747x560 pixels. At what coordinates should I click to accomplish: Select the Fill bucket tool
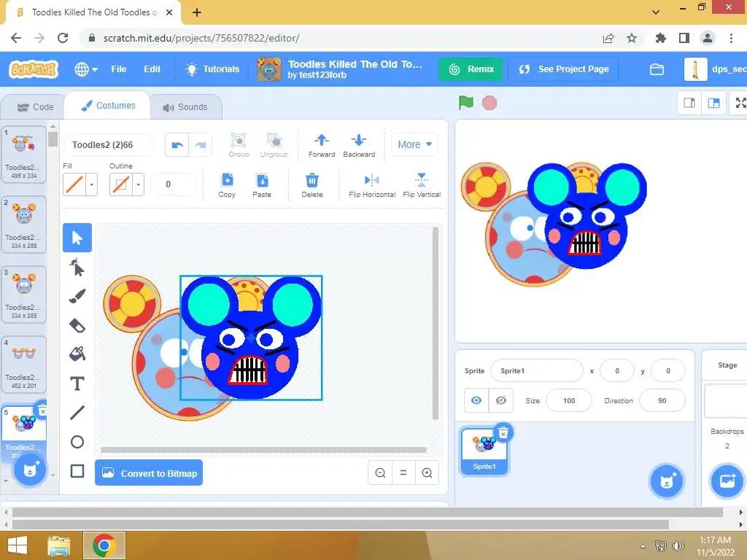(77, 354)
